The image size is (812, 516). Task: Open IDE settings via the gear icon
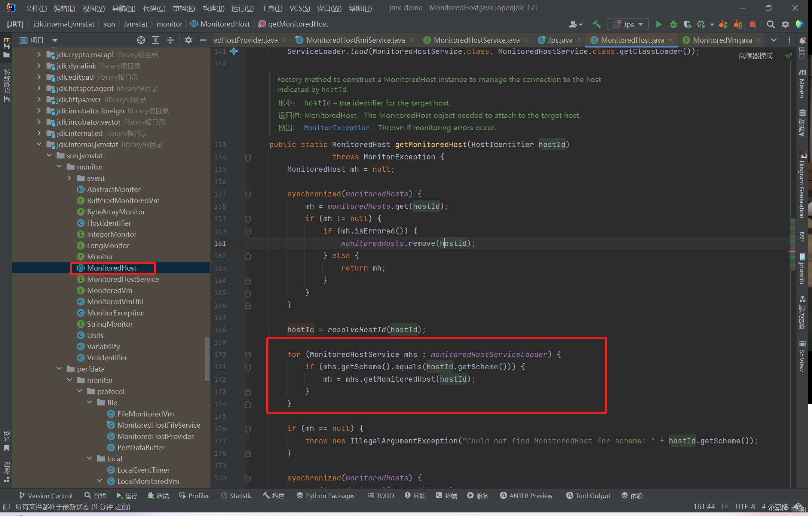coord(785,24)
